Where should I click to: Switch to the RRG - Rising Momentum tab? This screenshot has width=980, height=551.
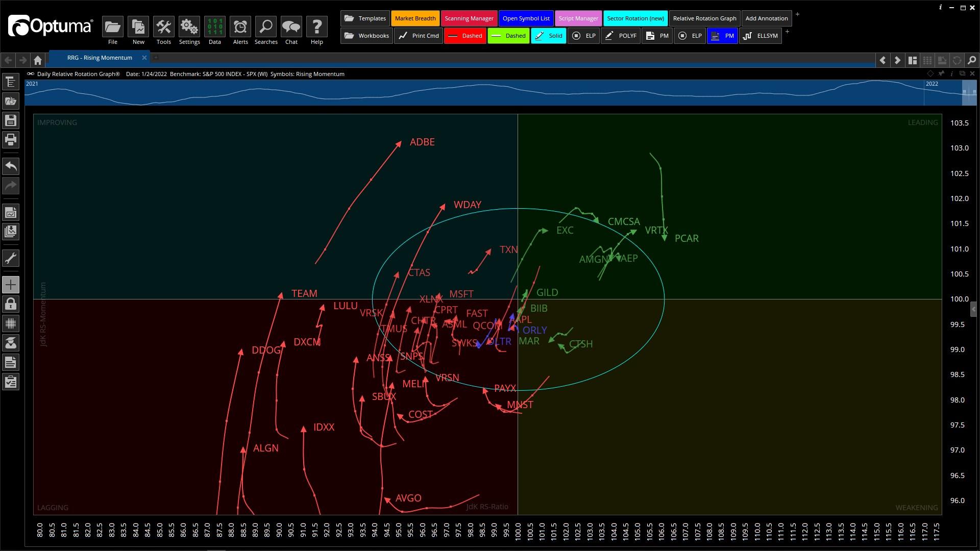100,58
